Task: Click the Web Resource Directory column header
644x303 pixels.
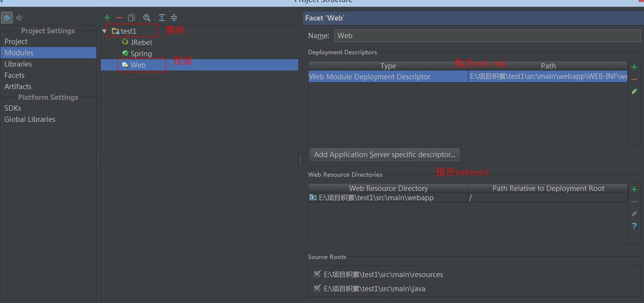Action: pos(388,188)
